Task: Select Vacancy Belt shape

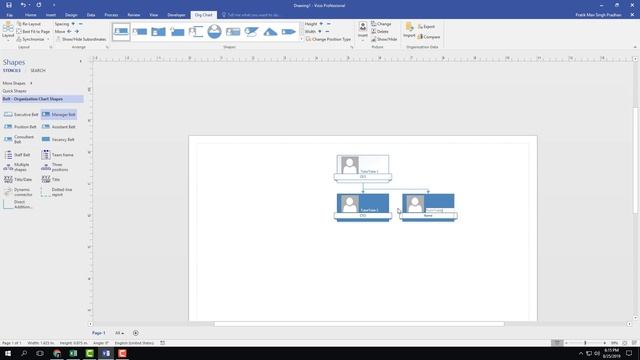Action: (58, 140)
